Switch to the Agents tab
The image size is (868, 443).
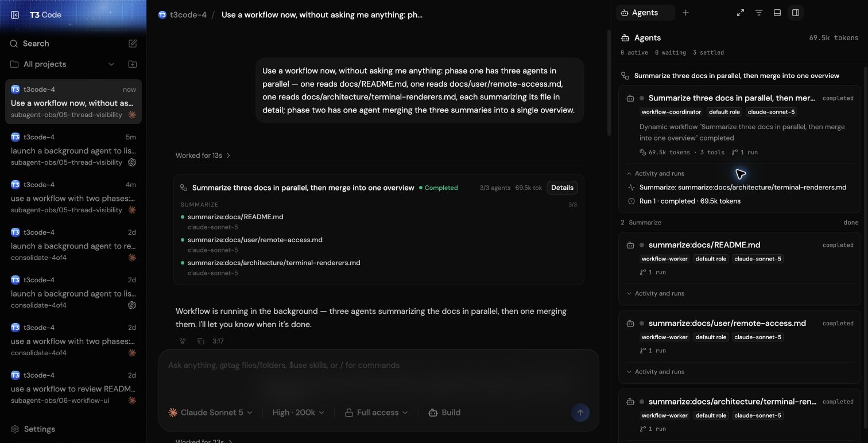tap(640, 13)
